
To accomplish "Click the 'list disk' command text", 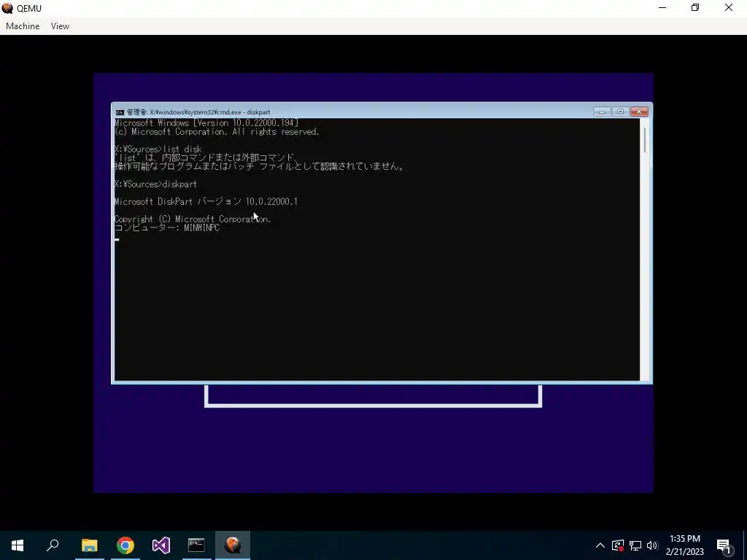I will click(x=182, y=149).
